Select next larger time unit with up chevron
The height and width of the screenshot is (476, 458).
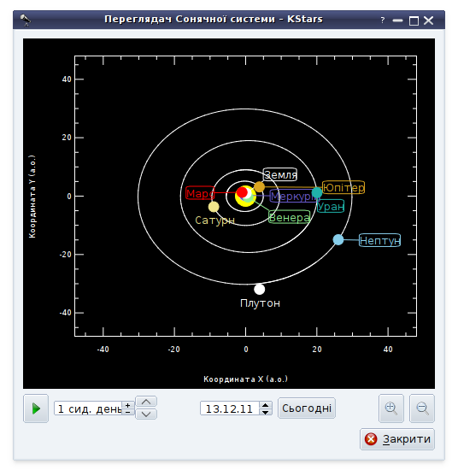[146, 402]
